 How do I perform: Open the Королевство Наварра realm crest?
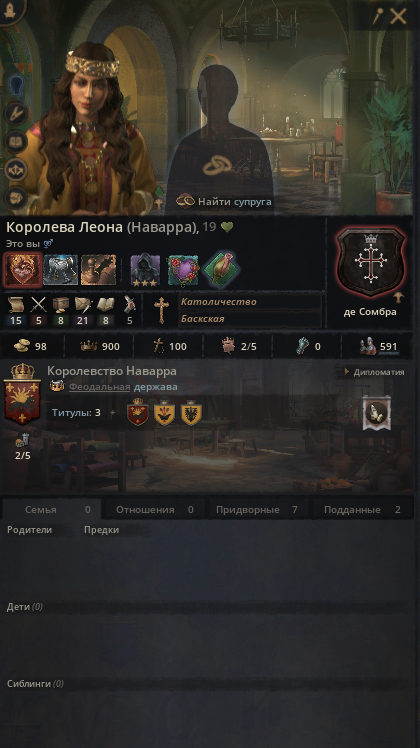[x=22, y=394]
